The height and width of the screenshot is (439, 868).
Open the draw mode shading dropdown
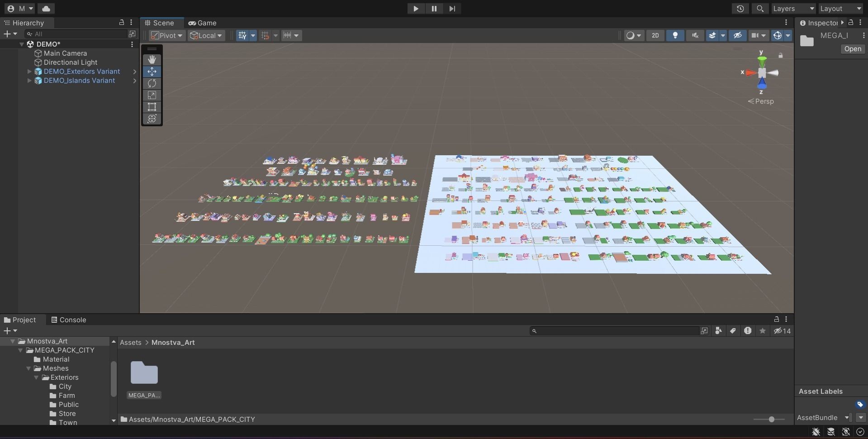(x=634, y=35)
